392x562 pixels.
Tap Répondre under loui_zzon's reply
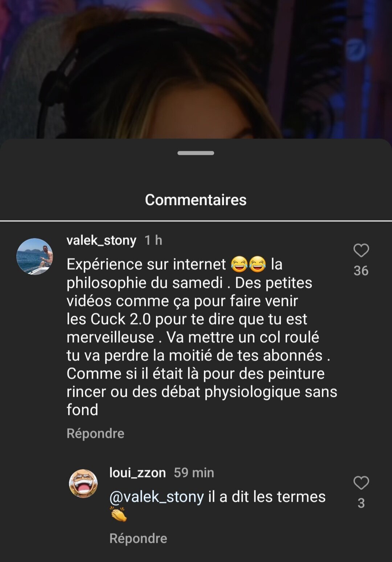(138, 538)
